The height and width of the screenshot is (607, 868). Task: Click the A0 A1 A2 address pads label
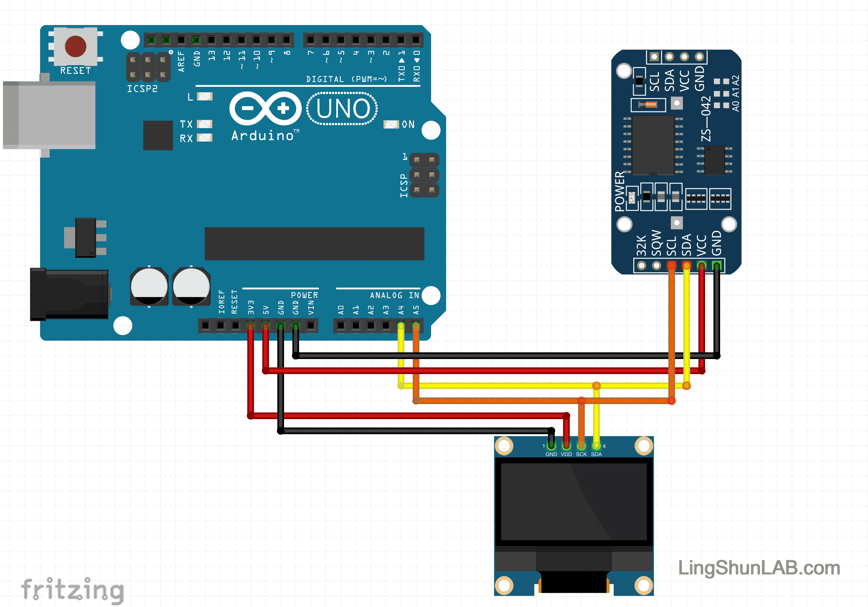(736, 94)
